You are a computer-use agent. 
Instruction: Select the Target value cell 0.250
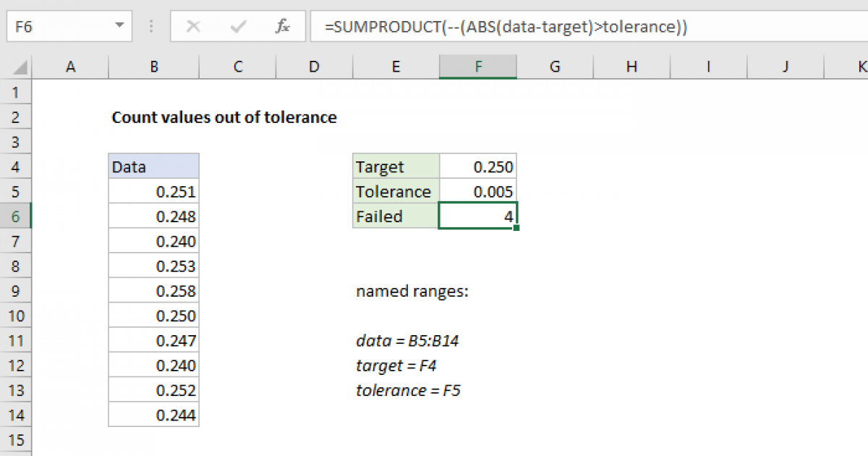[477, 167]
